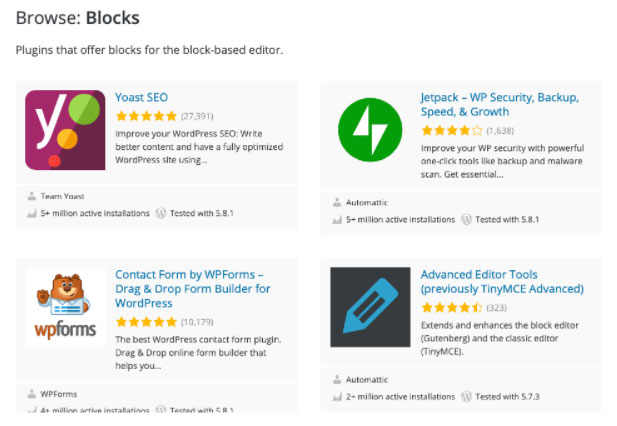This screenshot has height=426, width=617.
Task: Open the Yoast SEO plugin title link
Action: (142, 99)
